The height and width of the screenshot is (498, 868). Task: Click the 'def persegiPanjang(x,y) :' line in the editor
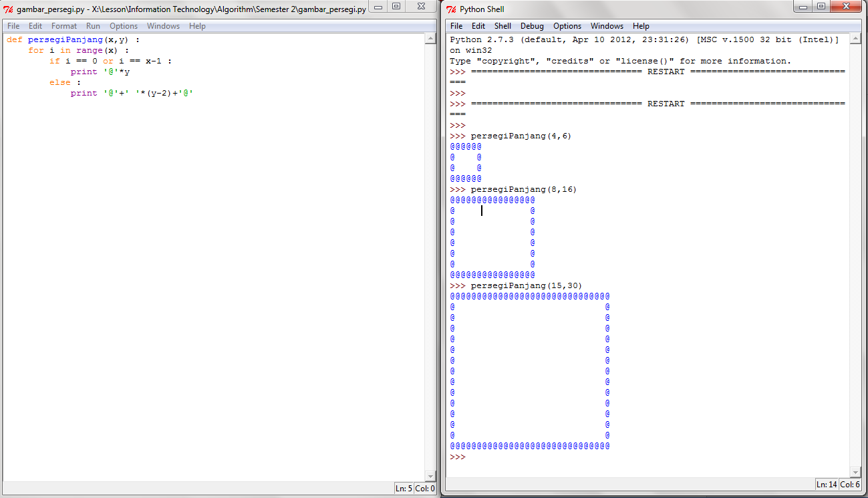74,39
